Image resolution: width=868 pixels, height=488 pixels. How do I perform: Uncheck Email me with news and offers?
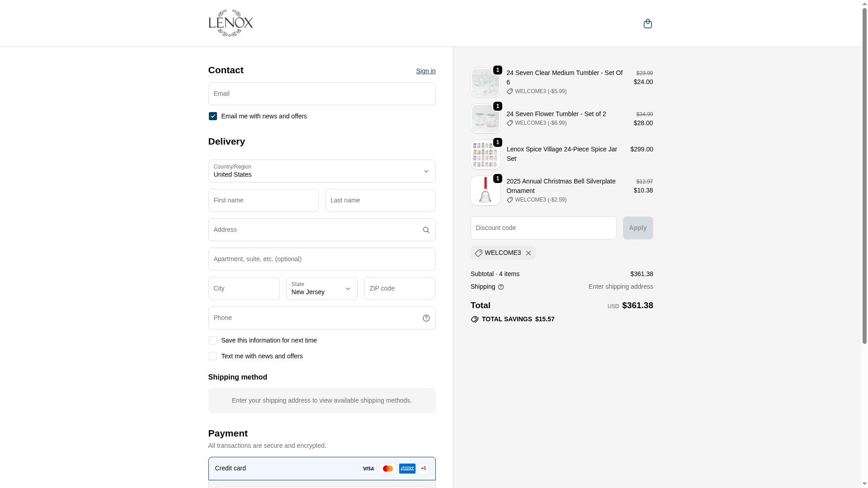tap(213, 116)
